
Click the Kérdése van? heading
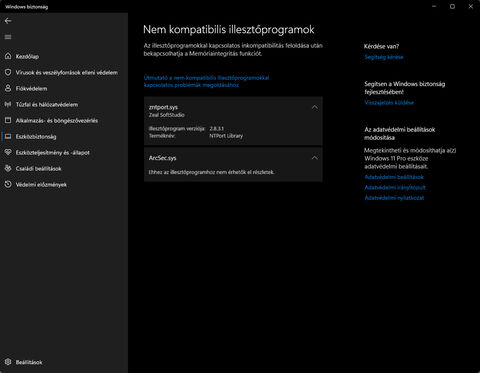tap(381, 46)
